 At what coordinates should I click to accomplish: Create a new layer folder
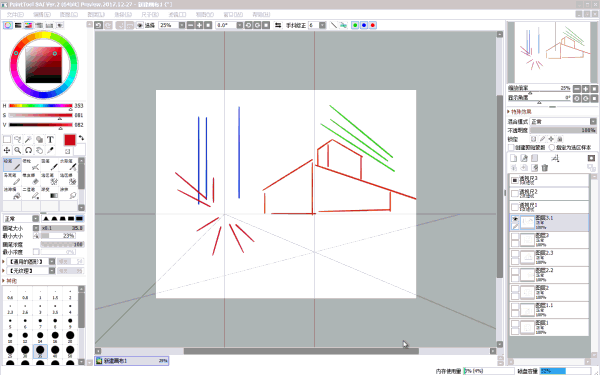click(535, 158)
